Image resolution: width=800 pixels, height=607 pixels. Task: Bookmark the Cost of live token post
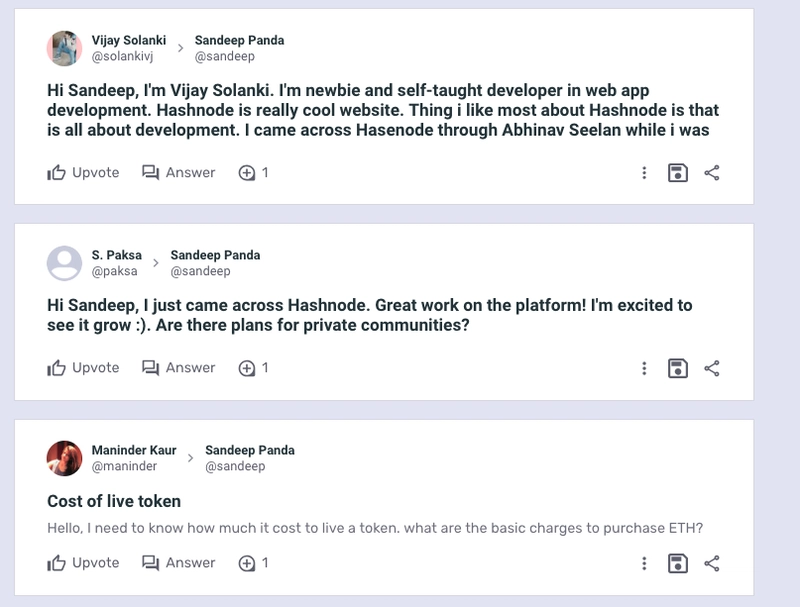(678, 564)
